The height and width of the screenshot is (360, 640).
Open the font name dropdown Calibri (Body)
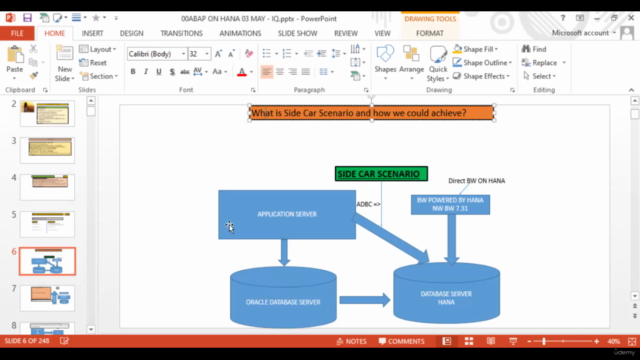183,54
